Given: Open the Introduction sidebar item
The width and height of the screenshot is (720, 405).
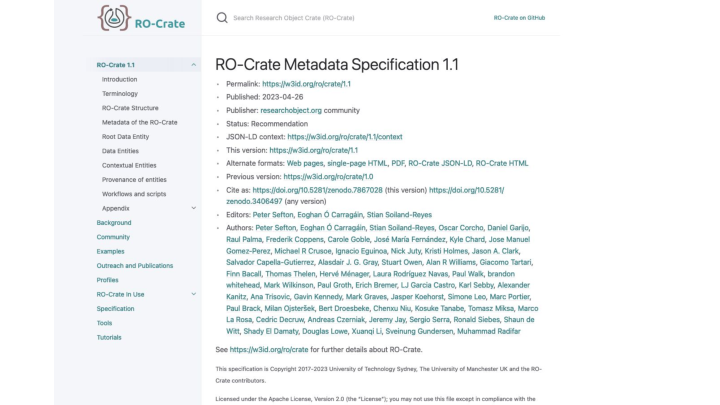Looking at the screenshot, I should (119, 79).
